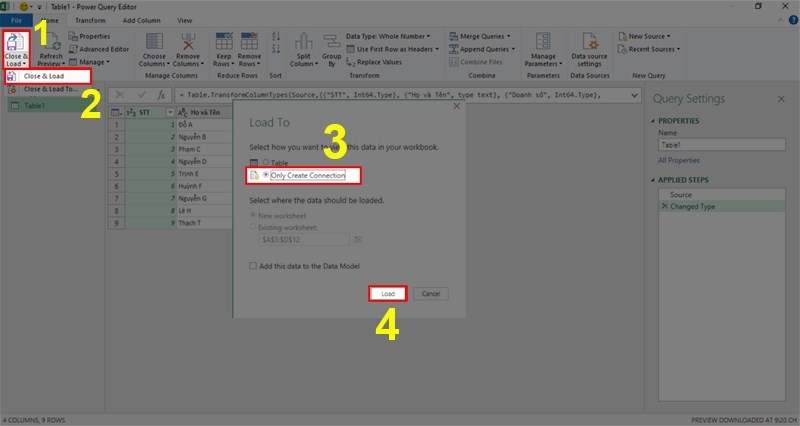The image size is (800, 426).
Task: Click Use First Row as Headers
Action: (x=392, y=49)
